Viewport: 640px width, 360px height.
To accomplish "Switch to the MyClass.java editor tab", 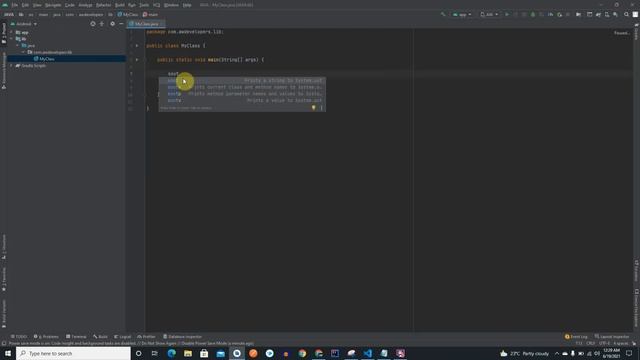I will pos(146,24).
